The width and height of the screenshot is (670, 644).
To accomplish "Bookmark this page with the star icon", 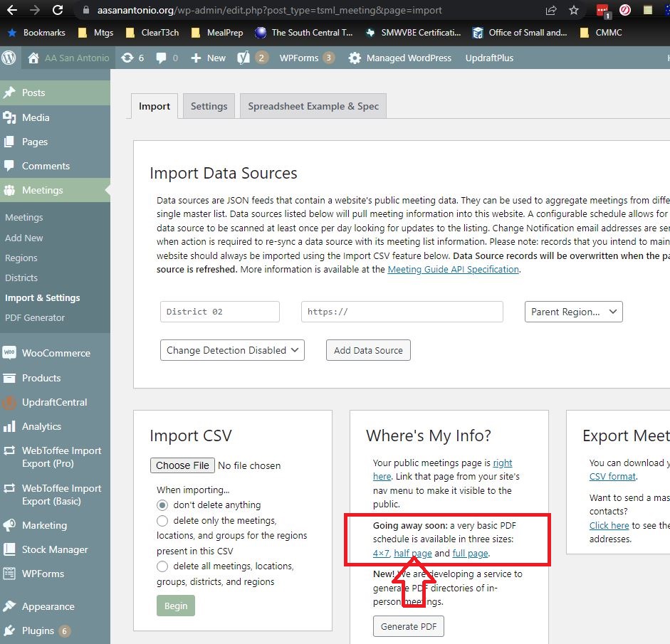I will pos(574,10).
